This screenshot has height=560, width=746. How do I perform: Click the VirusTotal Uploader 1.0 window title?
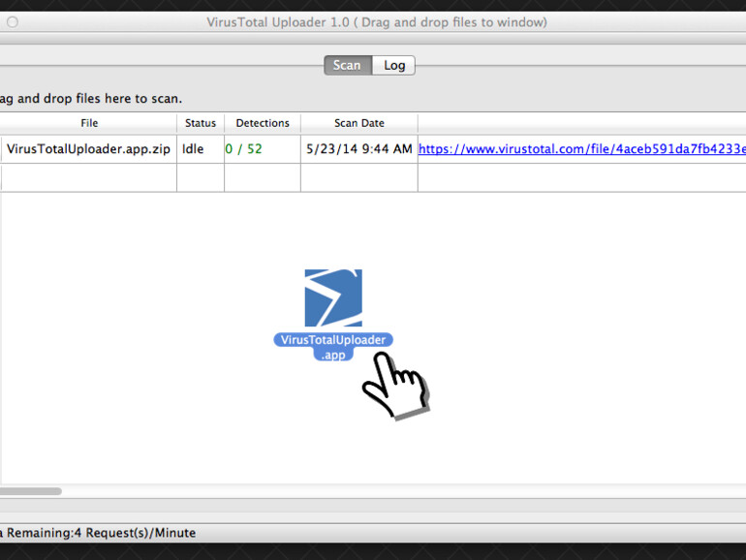click(x=377, y=22)
